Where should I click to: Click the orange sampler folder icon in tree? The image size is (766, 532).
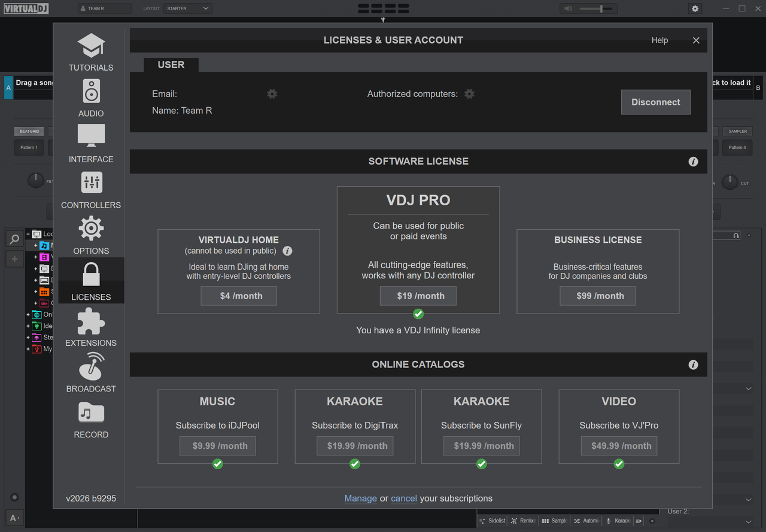45,292
